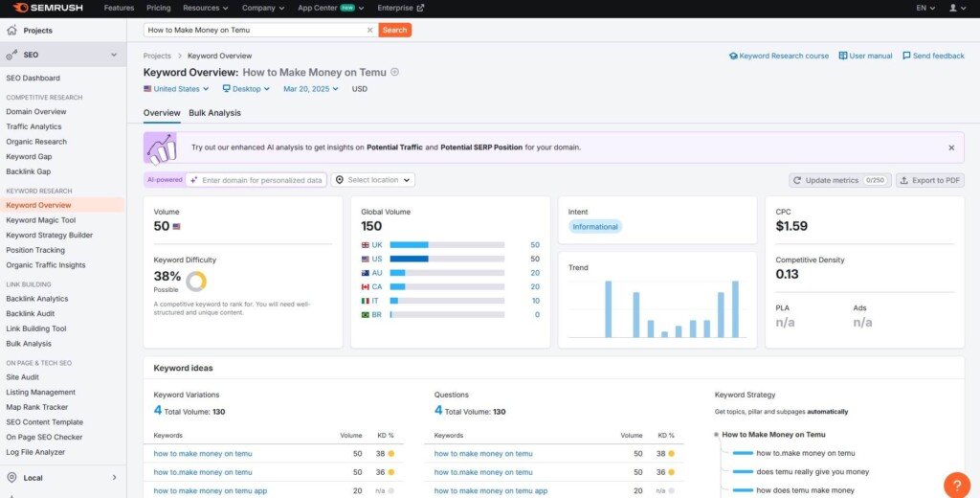Open the App Center menu
This screenshot has height=498, width=980.
coord(330,8)
